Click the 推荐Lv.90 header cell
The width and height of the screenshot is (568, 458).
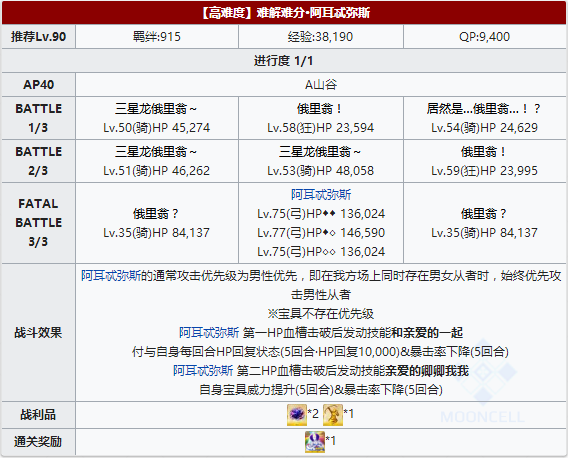pos(38,37)
